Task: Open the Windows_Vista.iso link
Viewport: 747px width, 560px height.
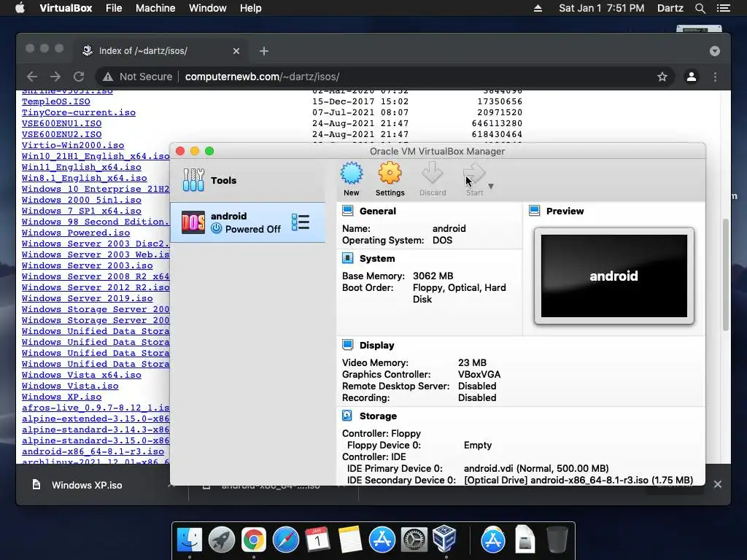Action: (x=70, y=386)
